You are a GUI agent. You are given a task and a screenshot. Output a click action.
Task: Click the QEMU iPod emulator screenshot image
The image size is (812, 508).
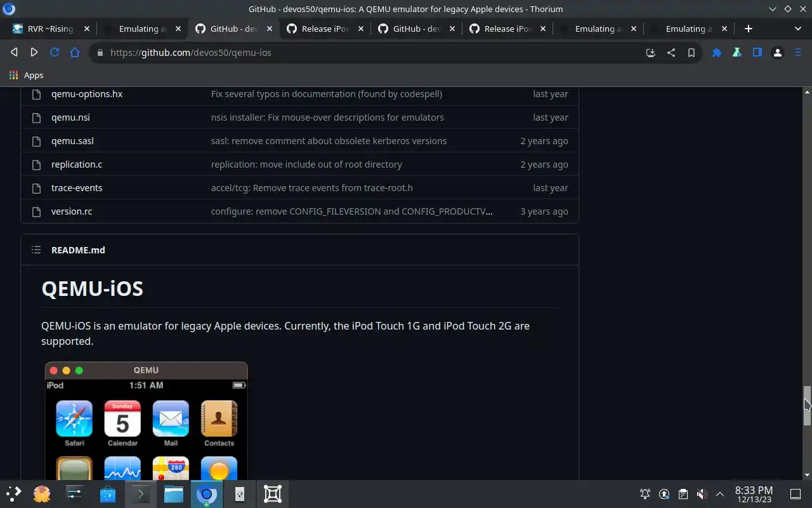(146, 421)
